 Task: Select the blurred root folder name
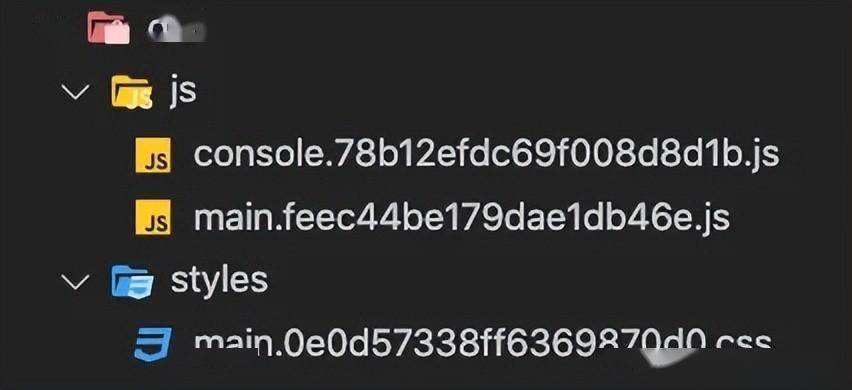(175, 31)
